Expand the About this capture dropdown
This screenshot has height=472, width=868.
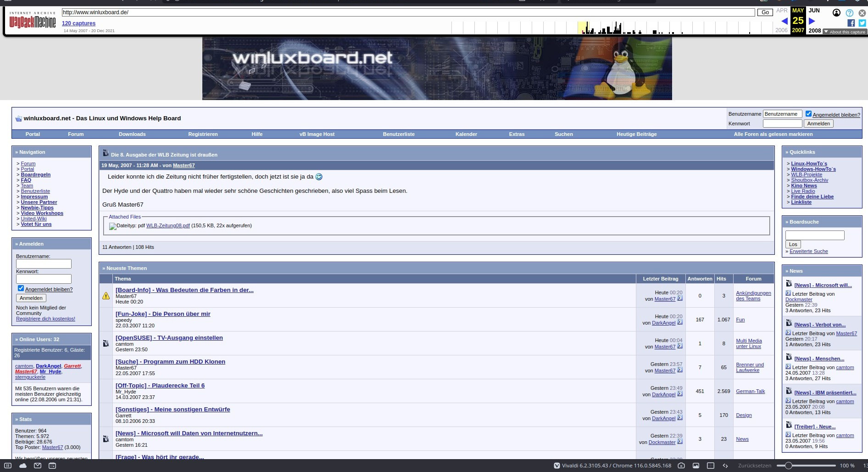tap(844, 32)
